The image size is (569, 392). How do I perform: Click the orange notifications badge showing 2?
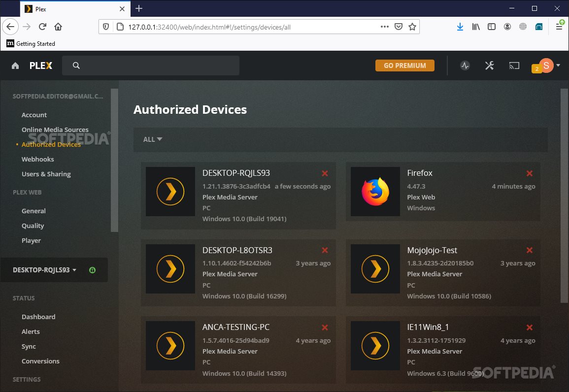pos(536,69)
